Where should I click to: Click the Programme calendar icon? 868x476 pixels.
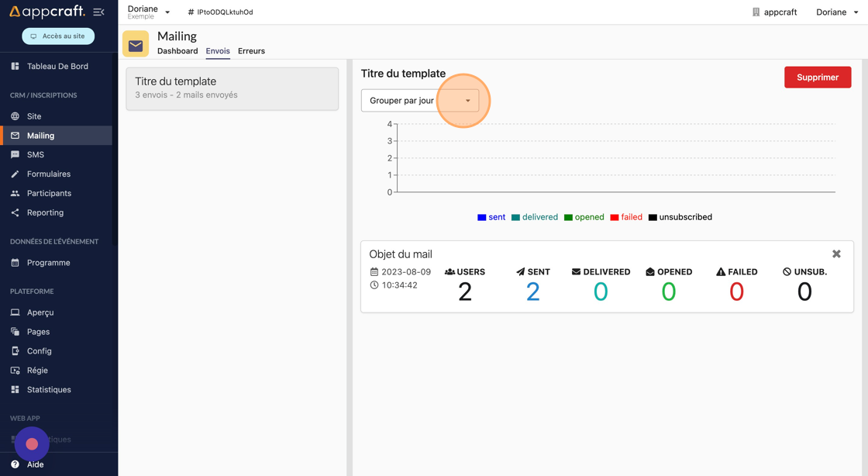coord(15,263)
